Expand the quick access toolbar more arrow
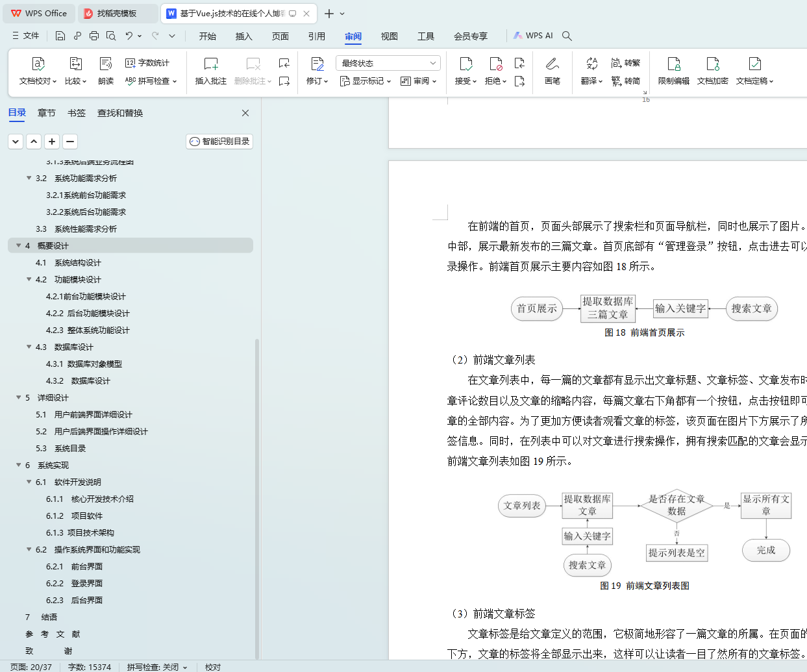 [172, 36]
